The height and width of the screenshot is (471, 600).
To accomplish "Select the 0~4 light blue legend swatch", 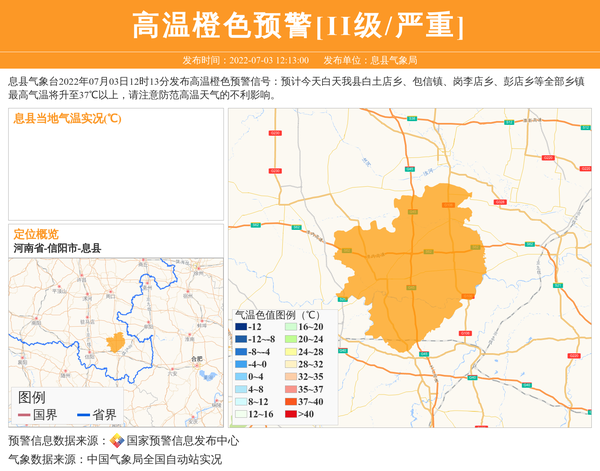I will (x=241, y=377).
